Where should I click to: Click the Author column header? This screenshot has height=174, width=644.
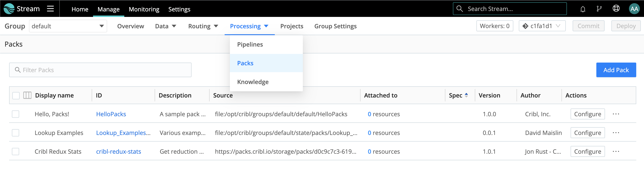pyautogui.click(x=530, y=95)
